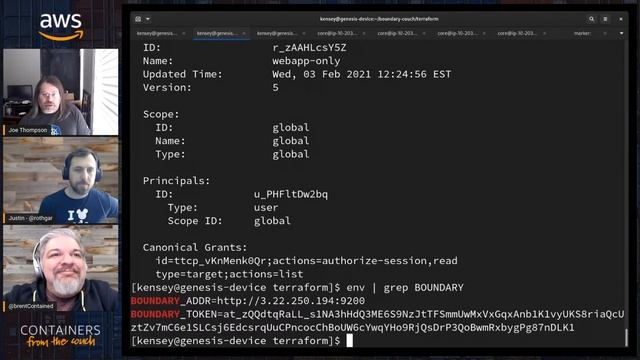Open terminal search with the magnifier icon
640x360 pixels.
click(591, 19)
